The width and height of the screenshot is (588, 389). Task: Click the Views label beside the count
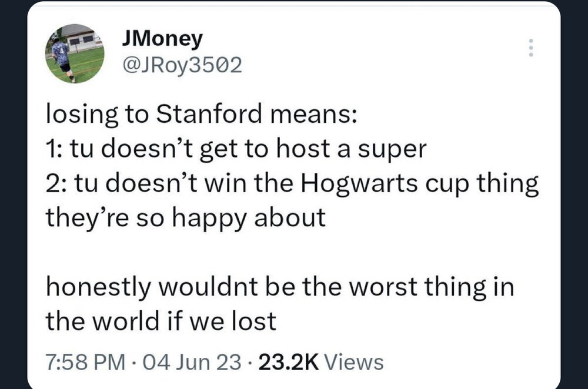353,361
